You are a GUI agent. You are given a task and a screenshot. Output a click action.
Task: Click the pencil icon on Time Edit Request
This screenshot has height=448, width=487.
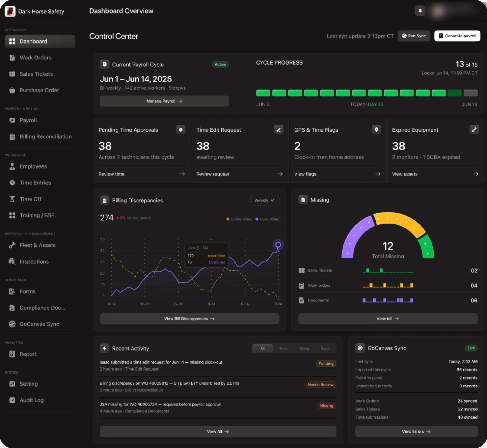coord(278,130)
